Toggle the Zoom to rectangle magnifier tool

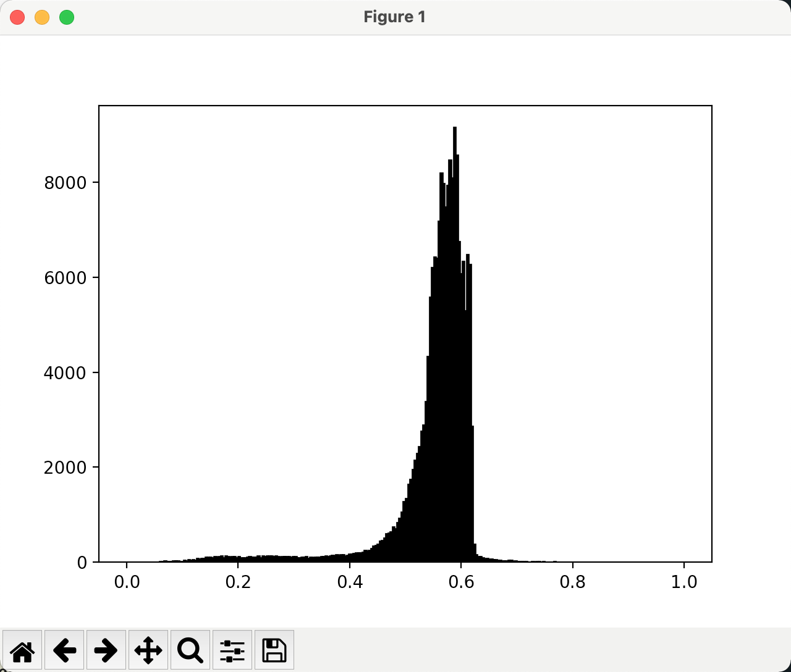pyautogui.click(x=190, y=650)
